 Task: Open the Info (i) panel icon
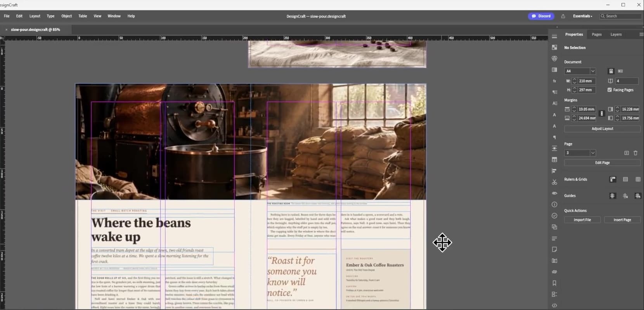pyautogui.click(x=554, y=205)
